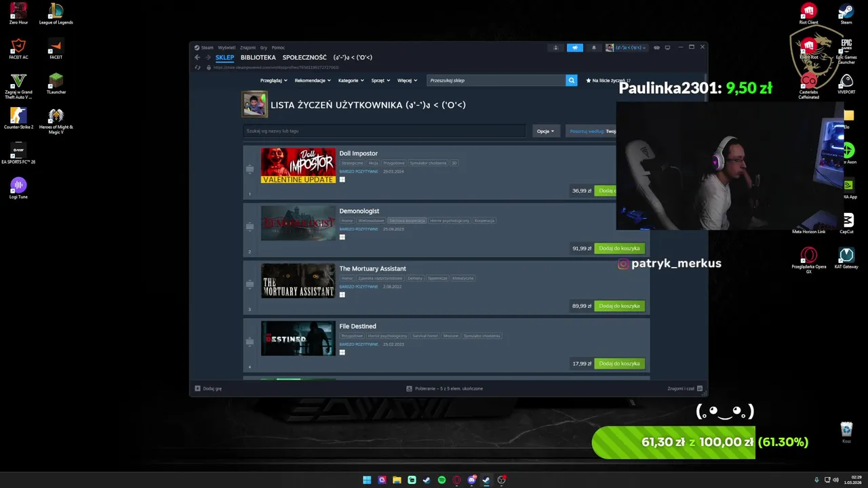Viewport: 868px width, 488px height.
Task: Click the drag handle for File Destined
Action: (x=250, y=342)
